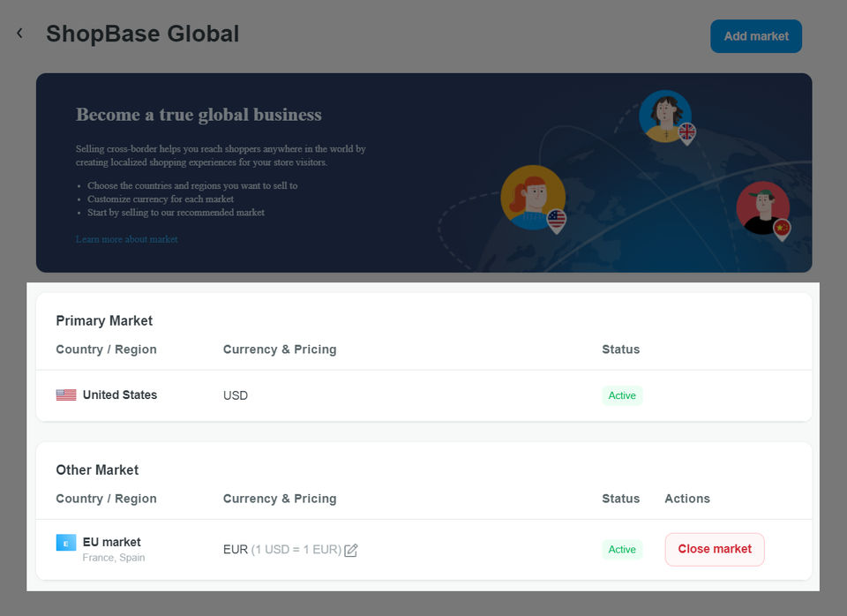Image resolution: width=847 pixels, height=616 pixels.
Task: Click Currency & Pricing header under Primary Market
Action: (280, 349)
